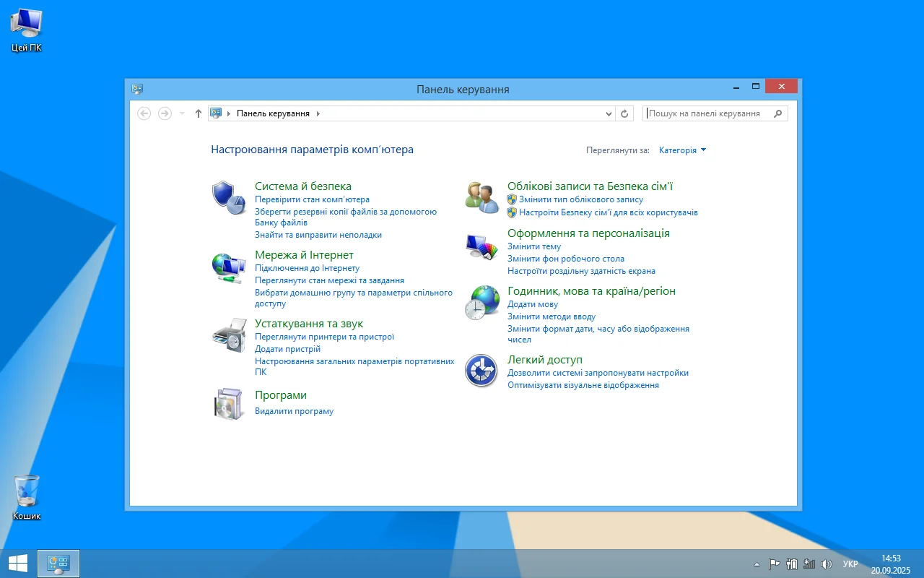Click the Control Panel search field

point(707,113)
